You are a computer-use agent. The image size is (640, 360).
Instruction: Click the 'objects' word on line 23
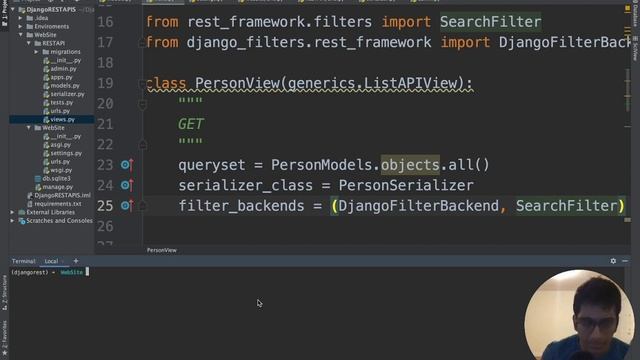(410, 165)
